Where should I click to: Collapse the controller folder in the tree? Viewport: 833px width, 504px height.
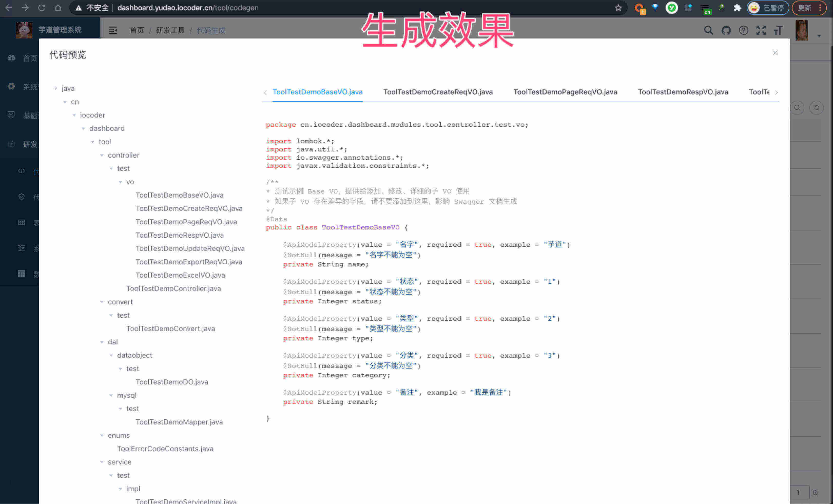point(102,155)
